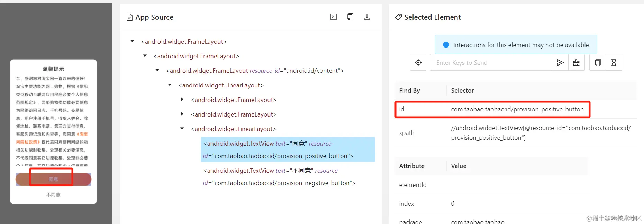Viewport: 644px width, 224px height.
Task: Copy element attributes to clipboard
Action: pos(597,62)
